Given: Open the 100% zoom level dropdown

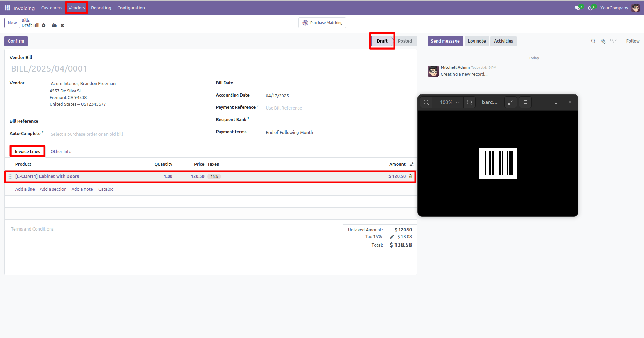Looking at the screenshot, I should pos(450,102).
